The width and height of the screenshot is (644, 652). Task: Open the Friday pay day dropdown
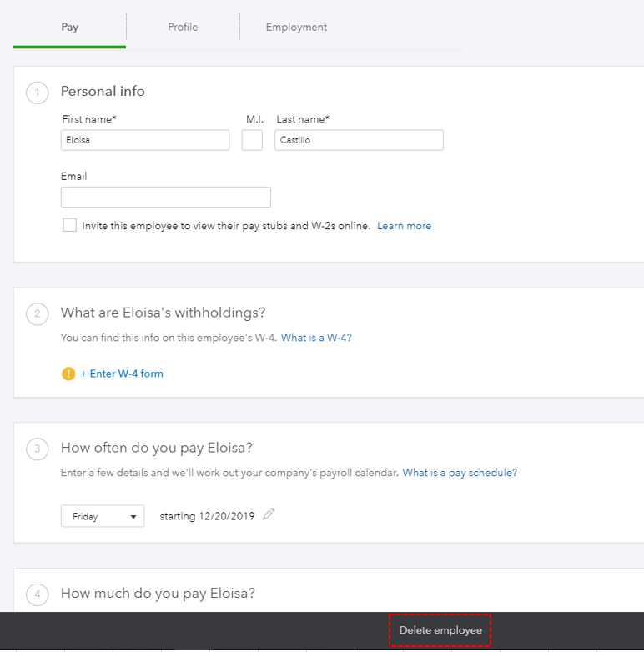pyautogui.click(x=103, y=516)
